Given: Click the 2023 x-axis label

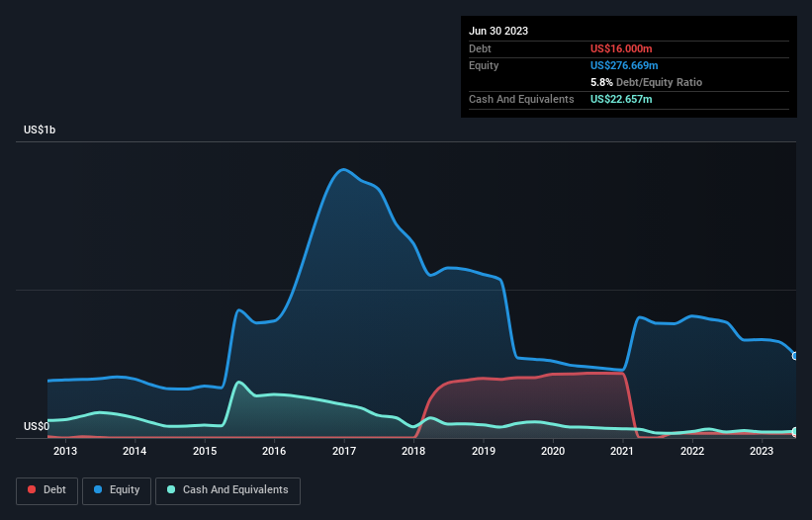Looking at the screenshot, I should (762, 451).
